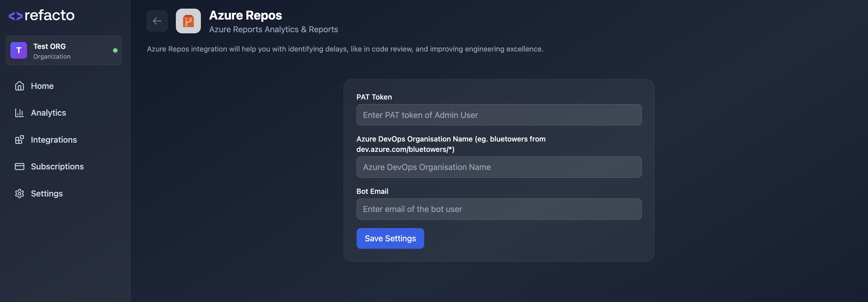
Task: Open Settings via the gear icon
Action: [x=20, y=194]
